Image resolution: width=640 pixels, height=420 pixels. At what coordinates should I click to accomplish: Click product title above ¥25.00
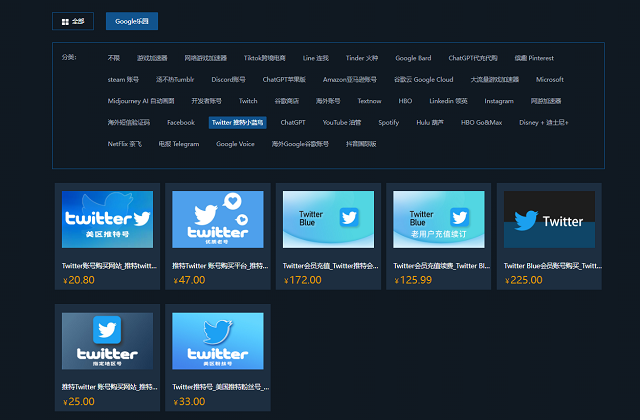point(109,387)
